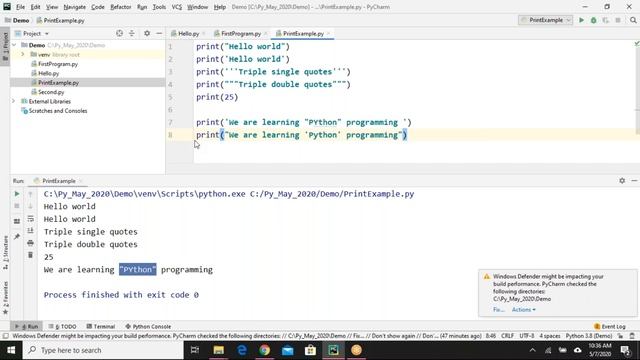Open the Refactor menu
The width and height of the screenshot is (640, 360).
point(120,7)
